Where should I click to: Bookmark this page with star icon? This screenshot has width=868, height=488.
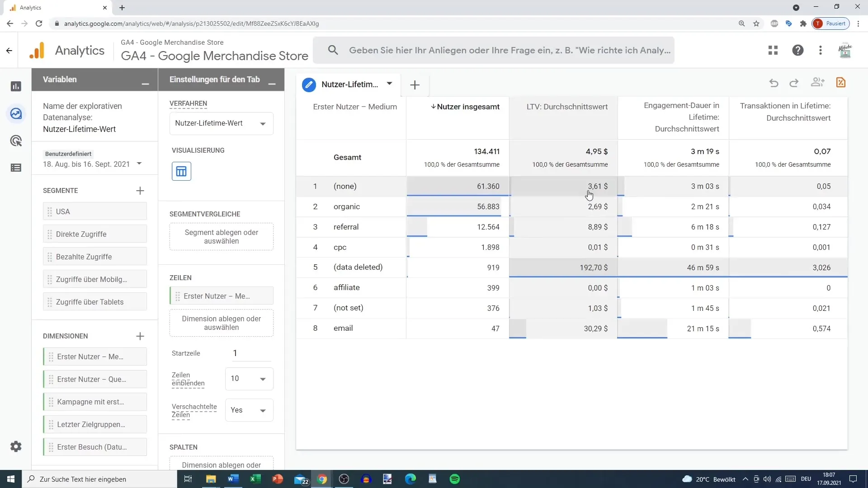[756, 23]
